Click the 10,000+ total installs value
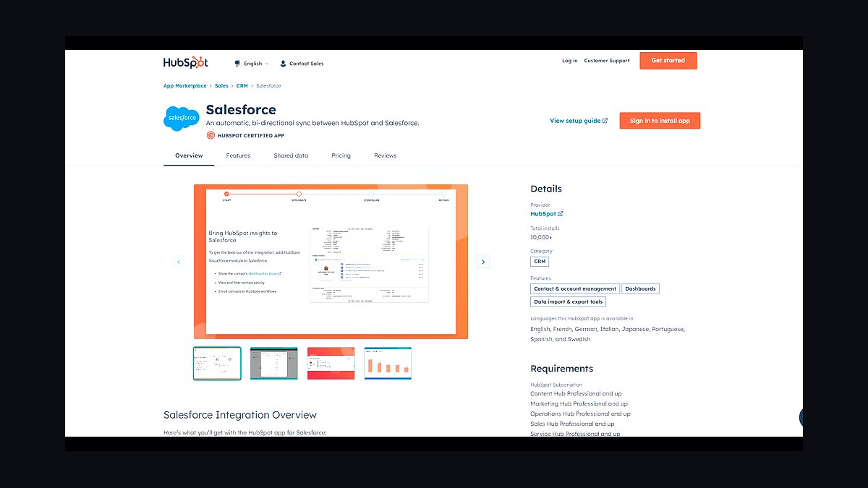This screenshot has width=868, height=488. click(541, 237)
